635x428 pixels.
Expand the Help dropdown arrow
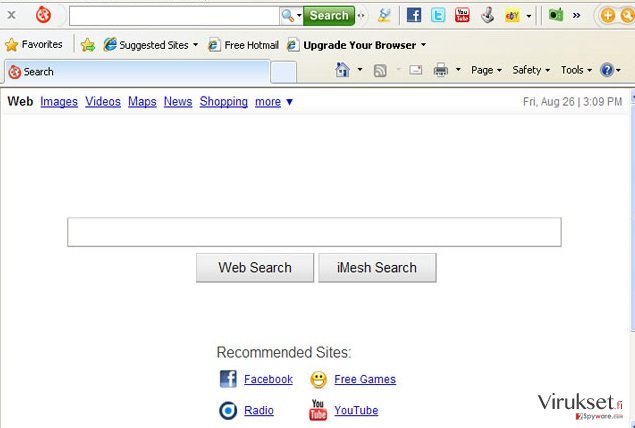pyautogui.click(x=618, y=70)
